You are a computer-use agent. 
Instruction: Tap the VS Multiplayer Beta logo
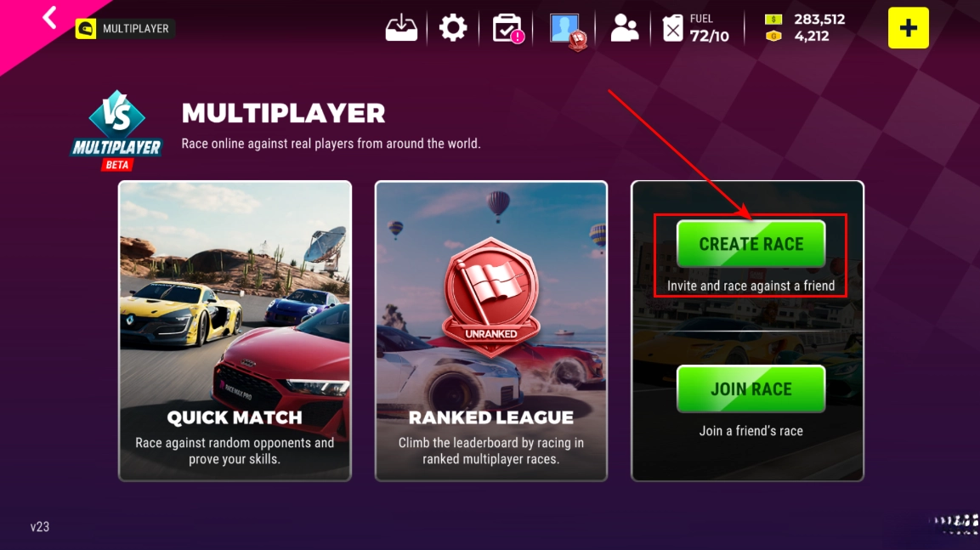click(x=117, y=131)
